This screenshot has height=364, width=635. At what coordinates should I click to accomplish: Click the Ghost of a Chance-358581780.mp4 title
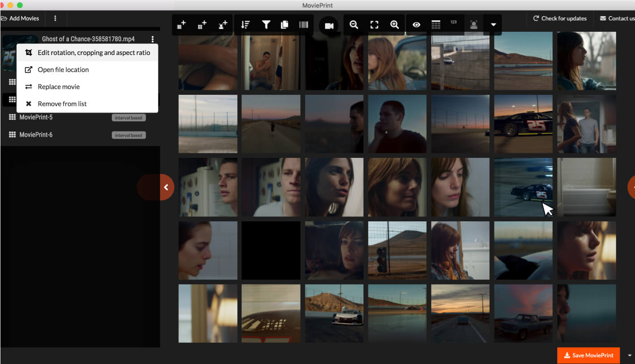point(88,39)
